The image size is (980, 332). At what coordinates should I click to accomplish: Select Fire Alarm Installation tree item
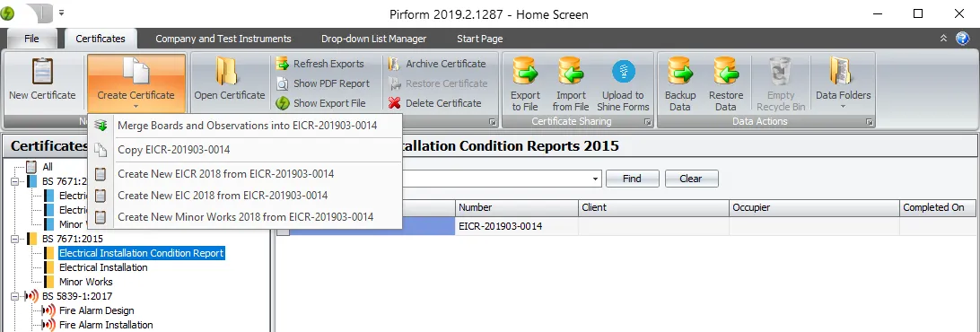pos(106,325)
